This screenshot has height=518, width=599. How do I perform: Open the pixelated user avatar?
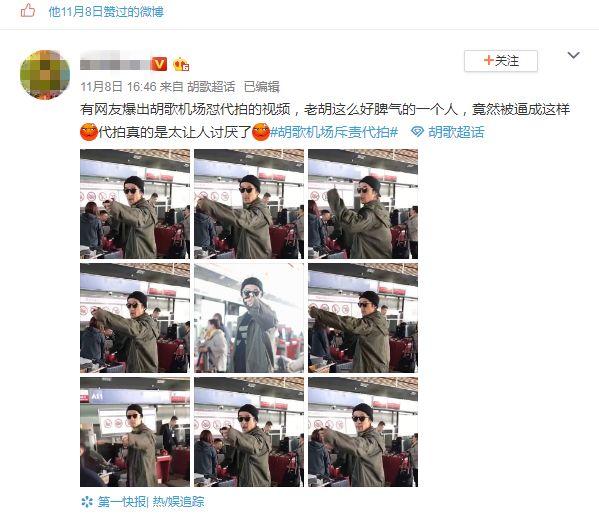45,74
